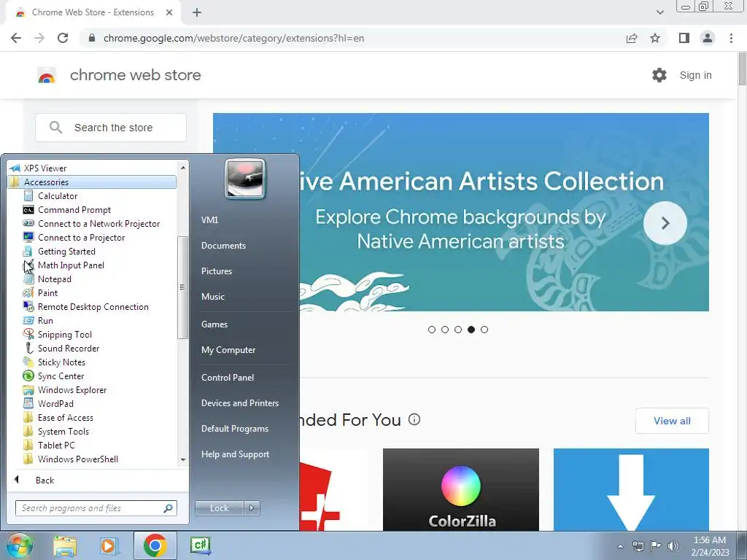The image size is (747, 560).
Task: Open Documents from Start menu
Action: click(x=223, y=245)
